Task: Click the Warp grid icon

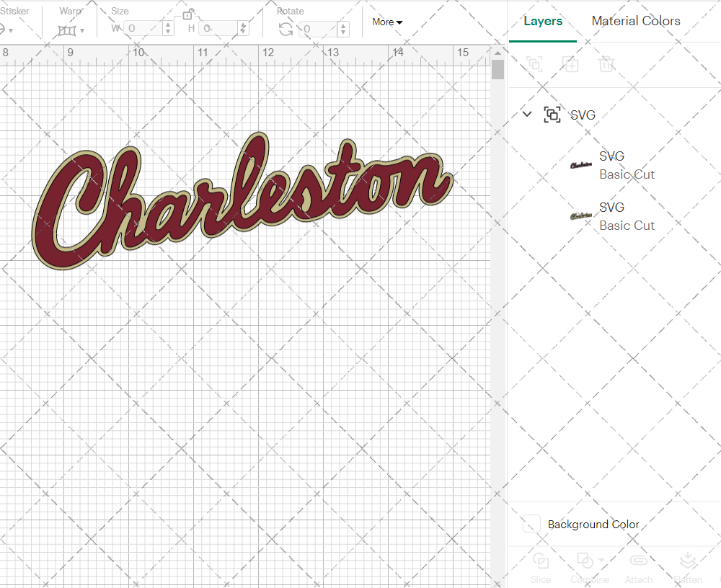Action: (67, 31)
